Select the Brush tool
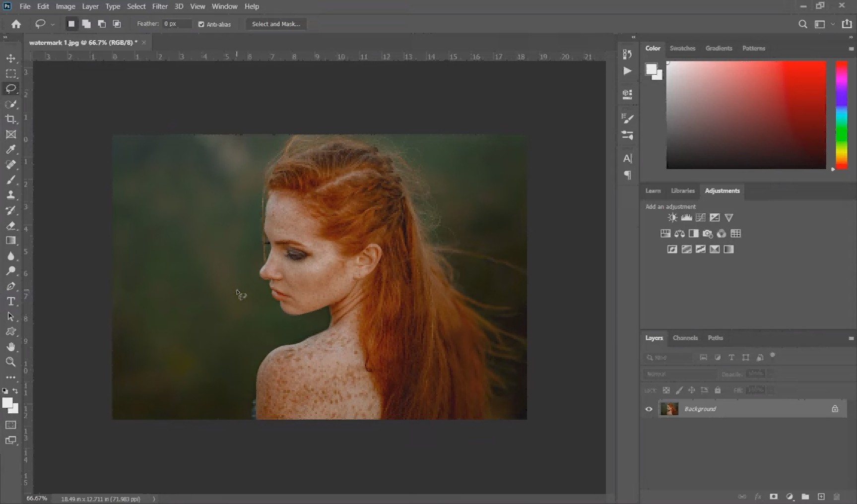 click(11, 180)
